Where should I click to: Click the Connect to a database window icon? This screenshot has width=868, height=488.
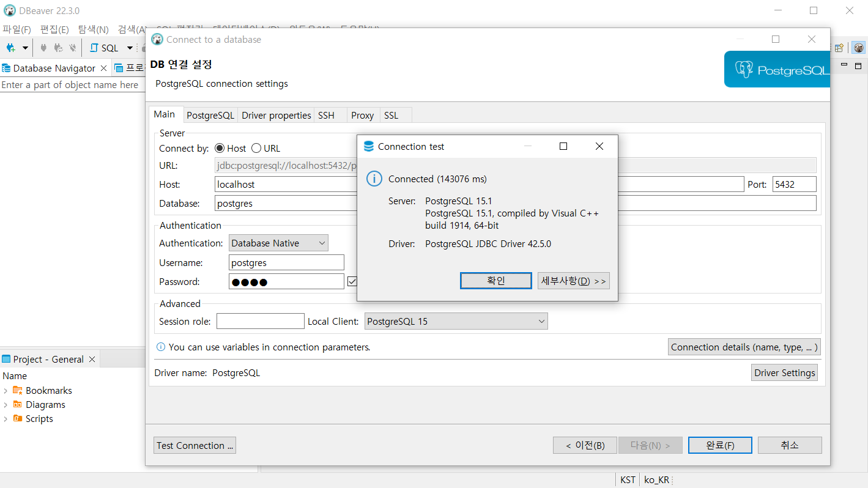[157, 39]
